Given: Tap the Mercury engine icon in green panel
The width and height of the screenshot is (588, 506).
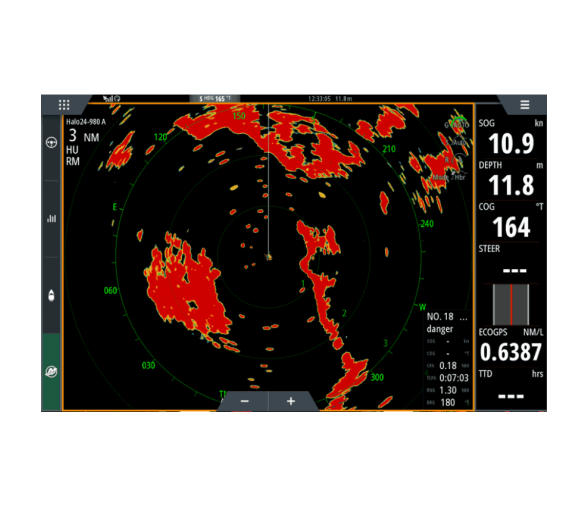Looking at the screenshot, I should pos(51,371).
